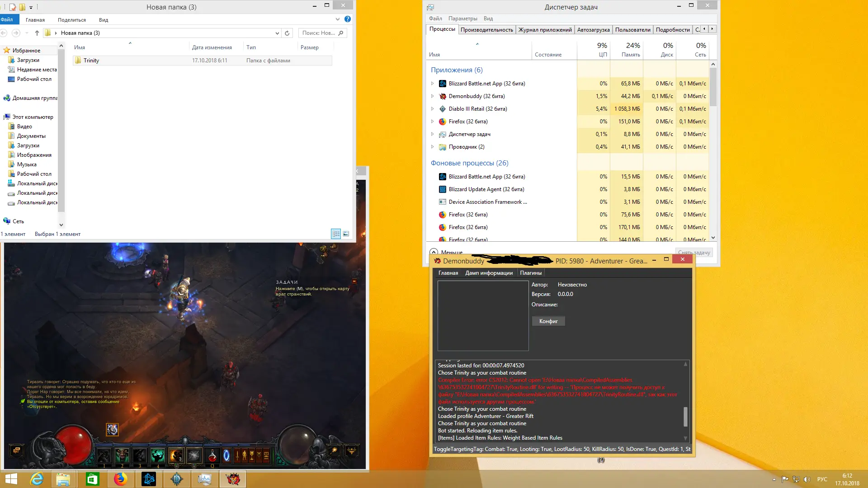868x488 pixels.
Task: Select the Trinity folder
Action: [91, 61]
